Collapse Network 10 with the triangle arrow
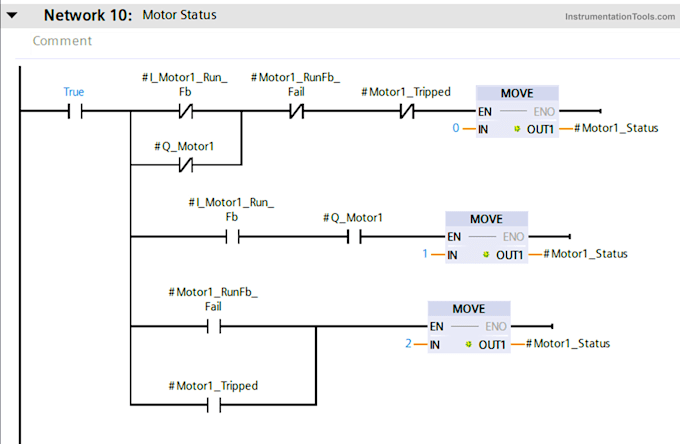 (12, 16)
